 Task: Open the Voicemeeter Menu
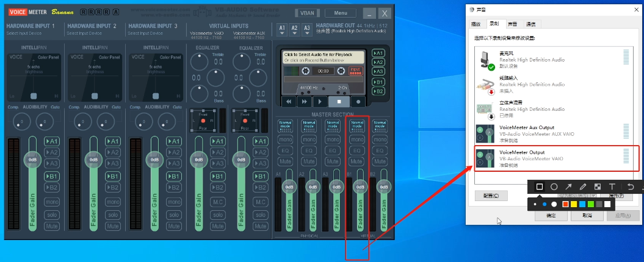pyautogui.click(x=341, y=13)
